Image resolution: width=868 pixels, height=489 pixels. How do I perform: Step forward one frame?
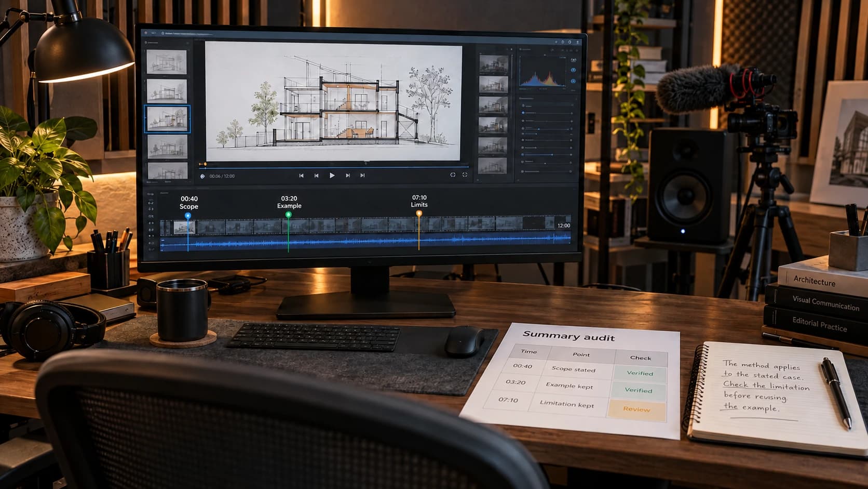coord(347,176)
